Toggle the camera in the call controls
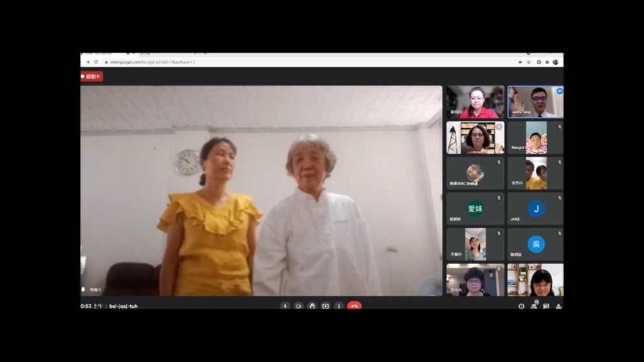The image size is (644, 362). [x=299, y=306]
